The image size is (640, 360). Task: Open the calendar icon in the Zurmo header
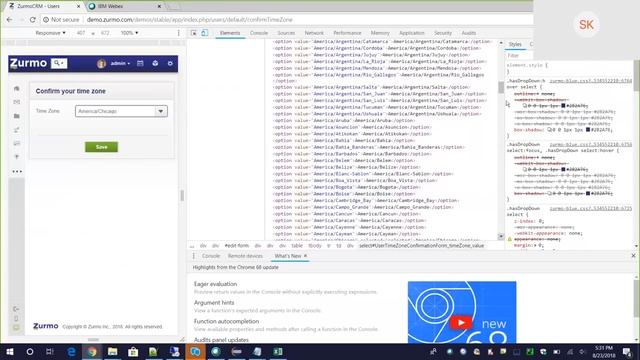[x=140, y=63]
